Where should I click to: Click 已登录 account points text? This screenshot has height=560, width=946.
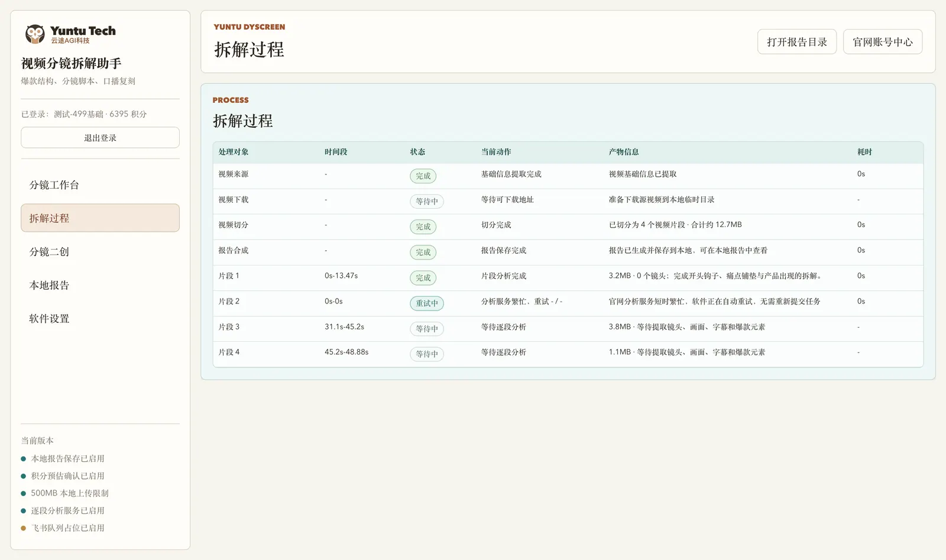pyautogui.click(x=84, y=114)
